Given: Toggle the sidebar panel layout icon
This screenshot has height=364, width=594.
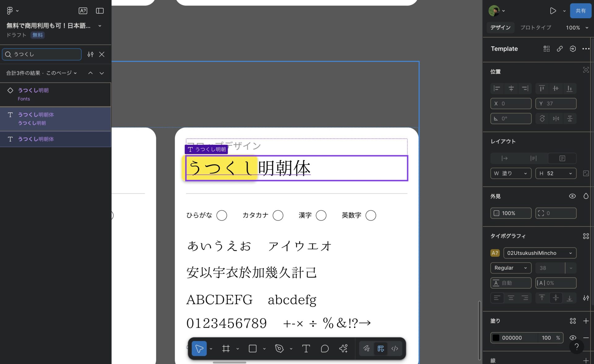Looking at the screenshot, I should pos(100,11).
